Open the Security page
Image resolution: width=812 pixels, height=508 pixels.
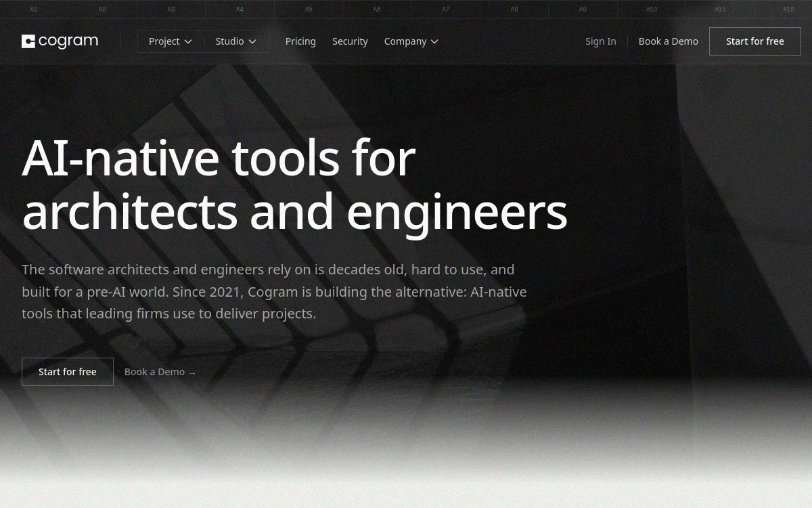350,41
